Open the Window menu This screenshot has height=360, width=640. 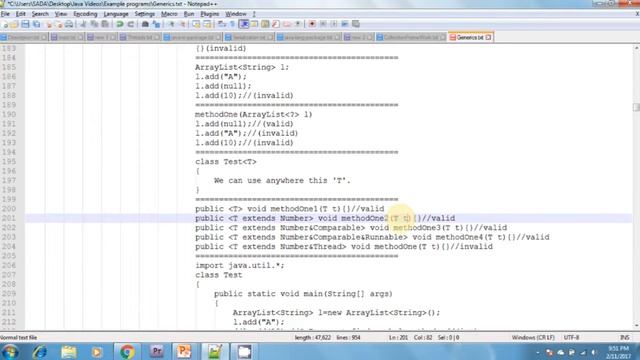236,14
